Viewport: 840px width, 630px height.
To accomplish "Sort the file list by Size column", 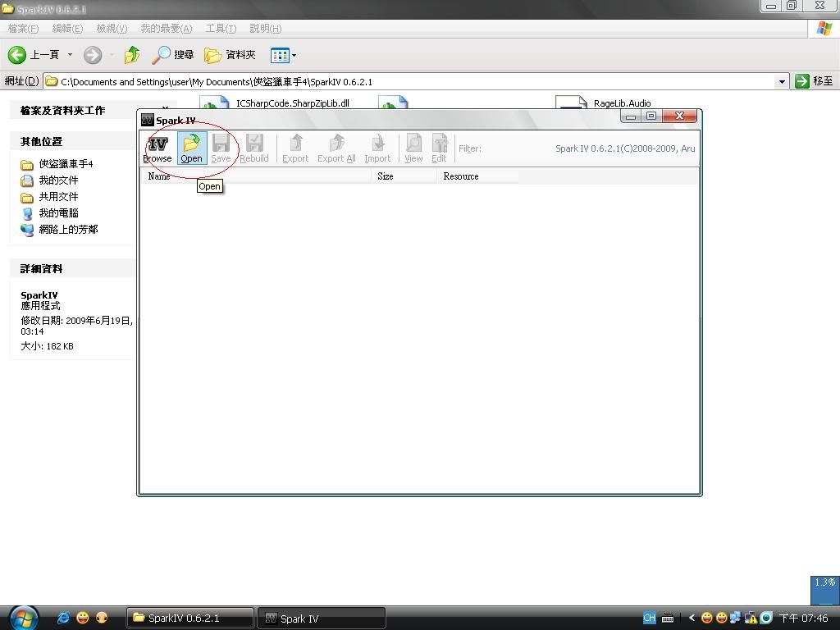I will (x=404, y=176).
